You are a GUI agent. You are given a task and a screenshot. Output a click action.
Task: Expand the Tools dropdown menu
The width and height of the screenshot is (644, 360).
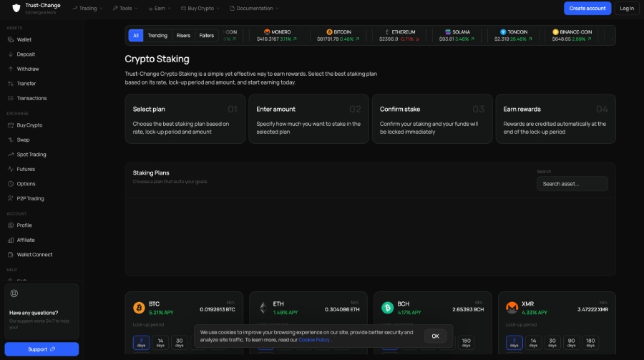(x=125, y=8)
